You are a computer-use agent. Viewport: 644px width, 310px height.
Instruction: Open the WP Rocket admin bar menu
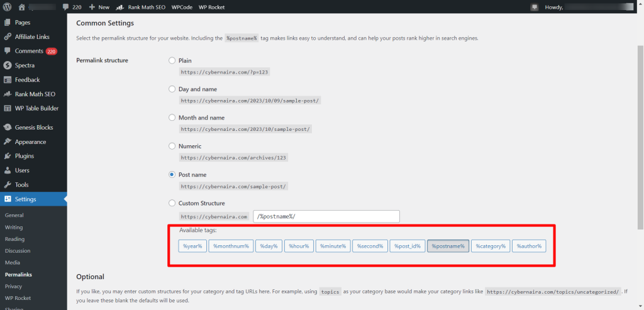[211, 7]
